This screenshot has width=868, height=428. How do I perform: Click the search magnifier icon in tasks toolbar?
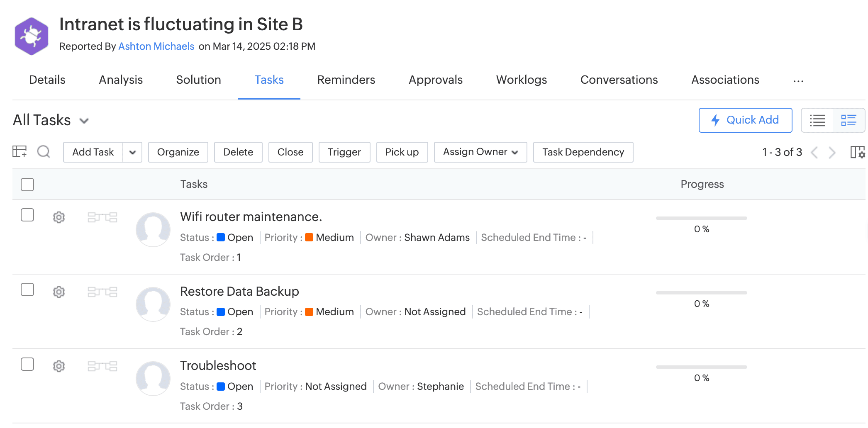click(x=44, y=152)
